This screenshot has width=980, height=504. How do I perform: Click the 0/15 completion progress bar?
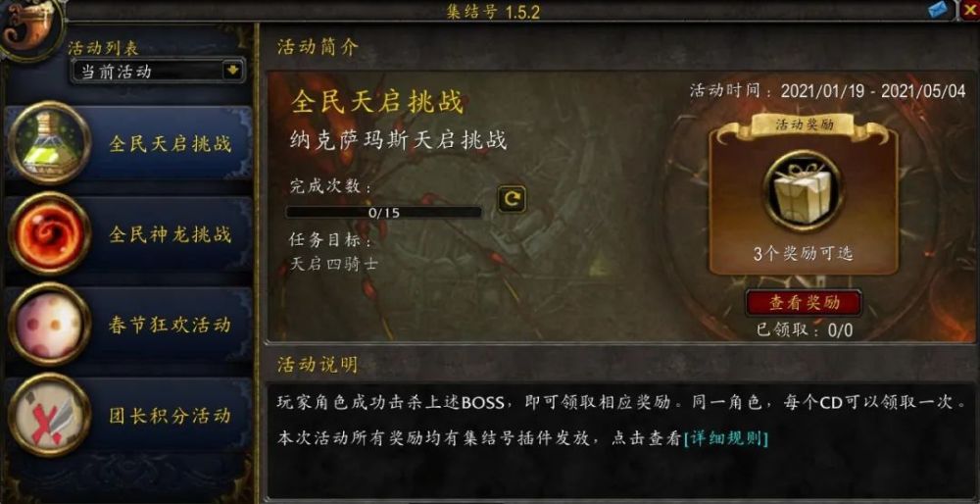[x=384, y=212]
